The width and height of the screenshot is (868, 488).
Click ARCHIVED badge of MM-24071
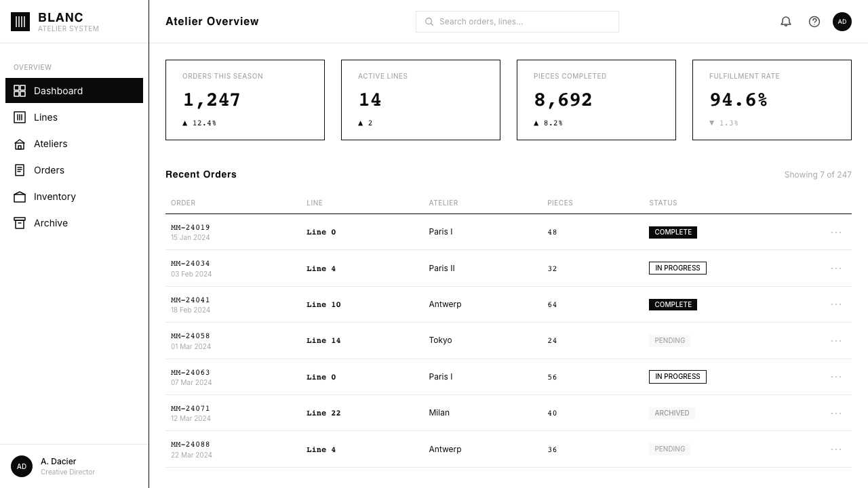click(x=672, y=413)
